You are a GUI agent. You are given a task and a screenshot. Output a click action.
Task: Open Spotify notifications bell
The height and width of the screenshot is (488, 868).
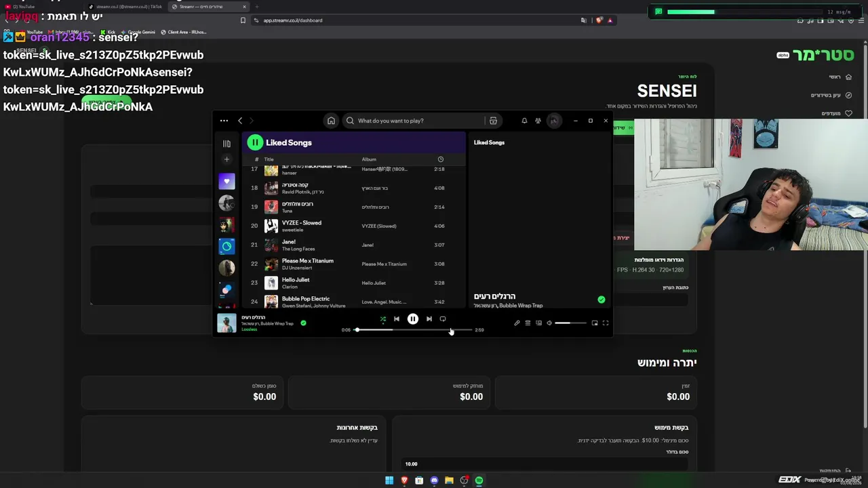pyautogui.click(x=524, y=121)
